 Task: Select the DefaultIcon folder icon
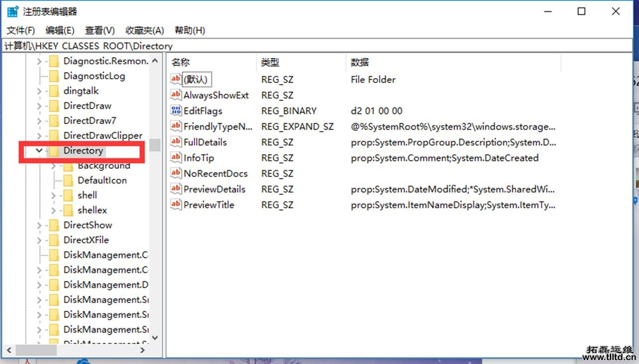[68, 181]
